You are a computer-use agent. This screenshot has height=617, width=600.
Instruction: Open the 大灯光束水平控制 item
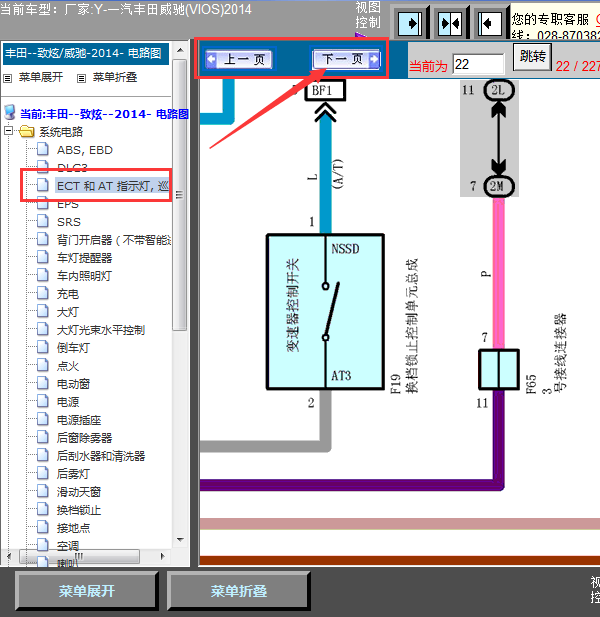click(101, 330)
